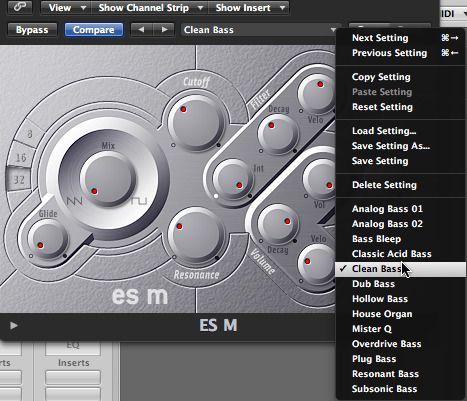Image resolution: width=467 pixels, height=401 pixels.
Task: Click the Mix oscillator knob
Action: [x=108, y=179]
